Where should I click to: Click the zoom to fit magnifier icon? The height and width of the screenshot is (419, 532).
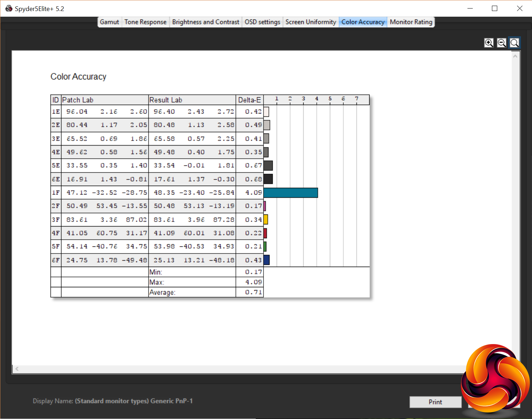[514, 43]
